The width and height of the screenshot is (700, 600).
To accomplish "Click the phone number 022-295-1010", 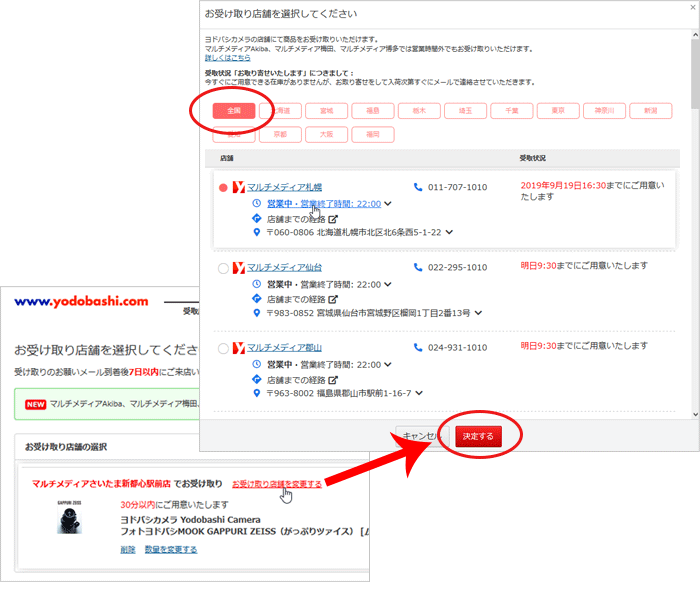I will [458, 268].
